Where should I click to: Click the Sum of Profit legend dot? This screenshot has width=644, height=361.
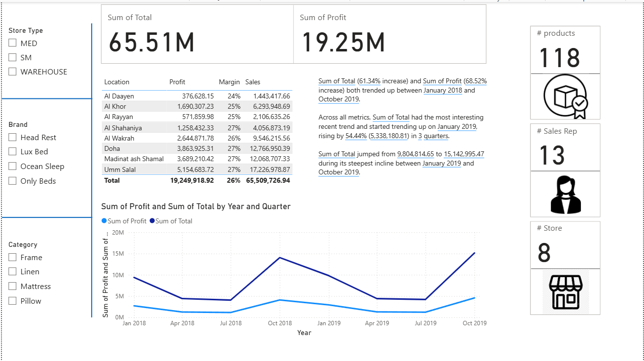104,221
